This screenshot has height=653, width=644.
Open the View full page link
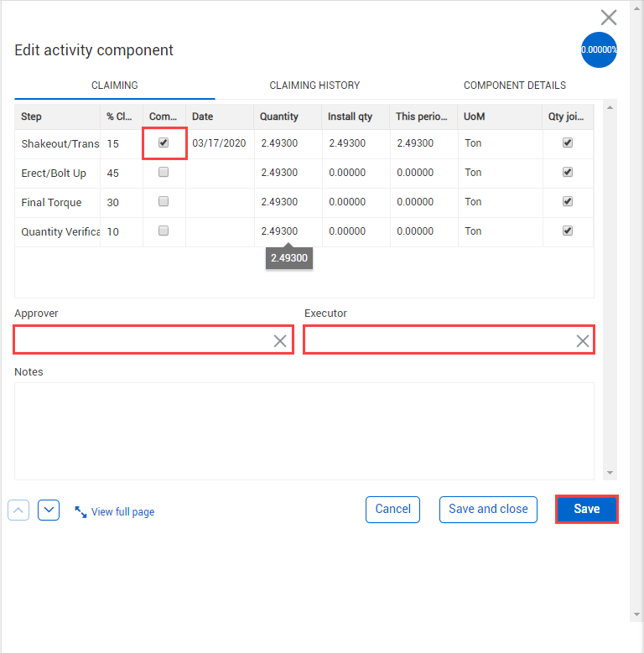pyautogui.click(x=122, y=512)
